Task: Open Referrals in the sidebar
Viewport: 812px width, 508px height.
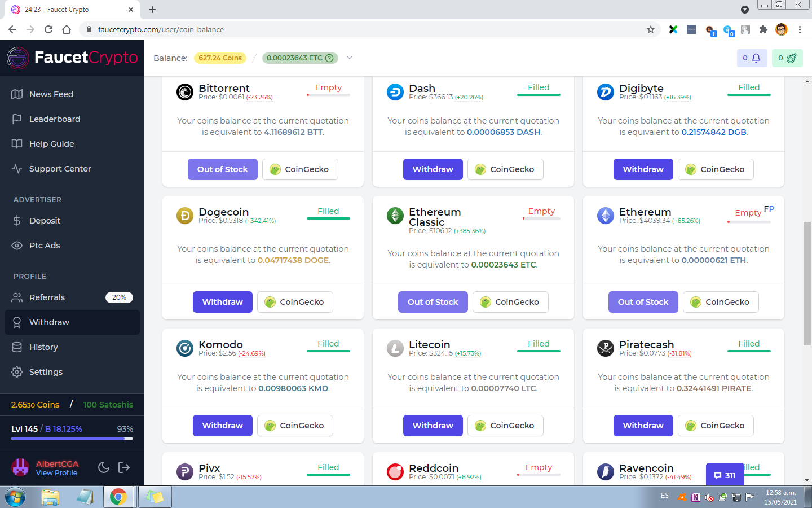Action: point(72,297)
